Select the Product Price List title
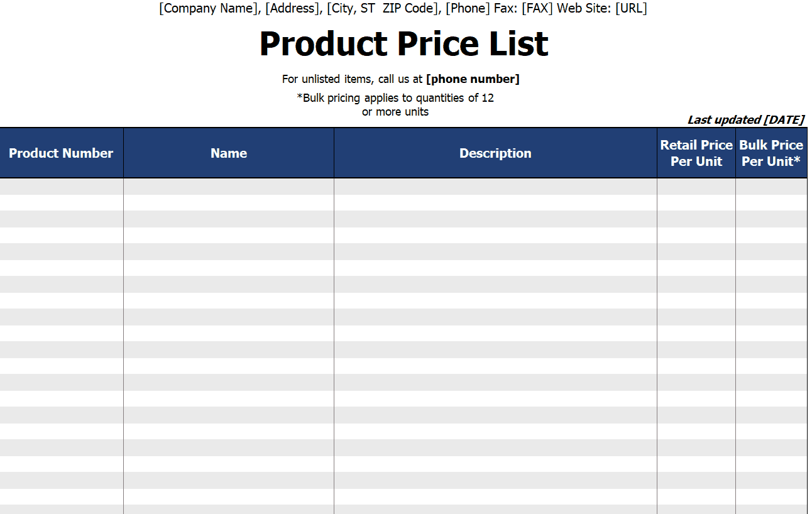812x514 pixels. [403, 44]
